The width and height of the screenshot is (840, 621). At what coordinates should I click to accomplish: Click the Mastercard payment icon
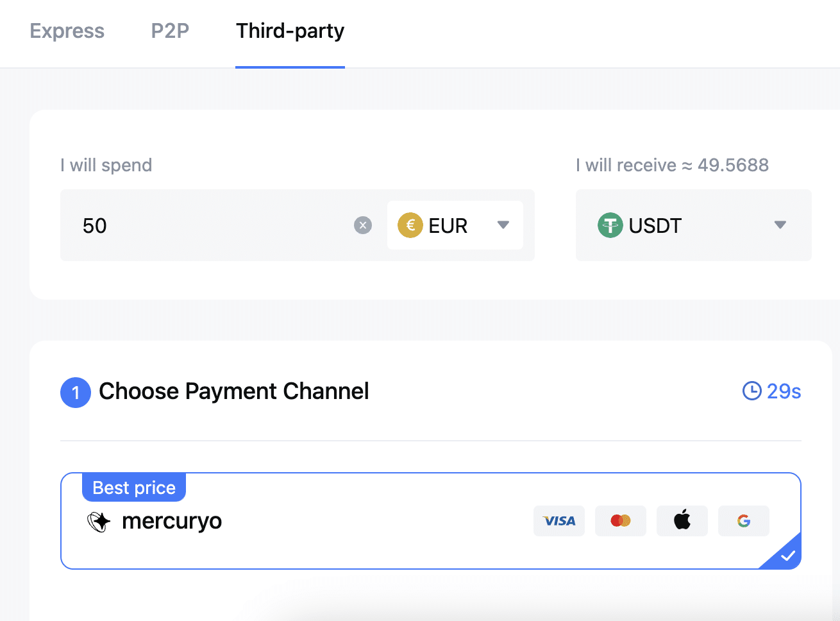point(620,521)
